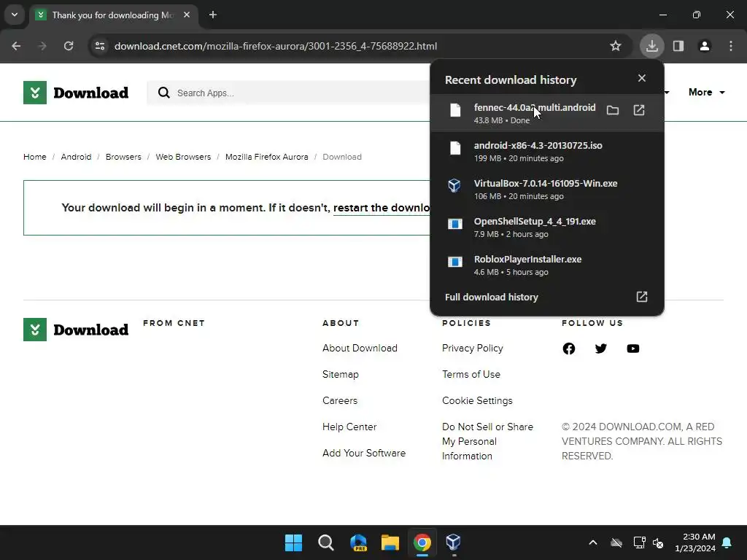This screenshot has height=560, width=747.
Task: Open clock and date in taskbar
Action: point(695,542)
